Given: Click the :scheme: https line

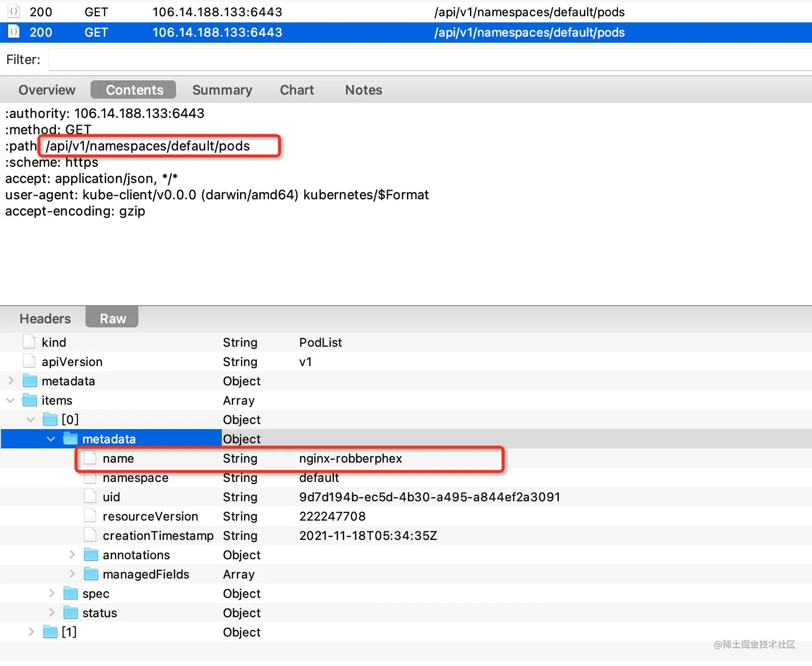Looking at the screenshot, I should tap(52, 162).
